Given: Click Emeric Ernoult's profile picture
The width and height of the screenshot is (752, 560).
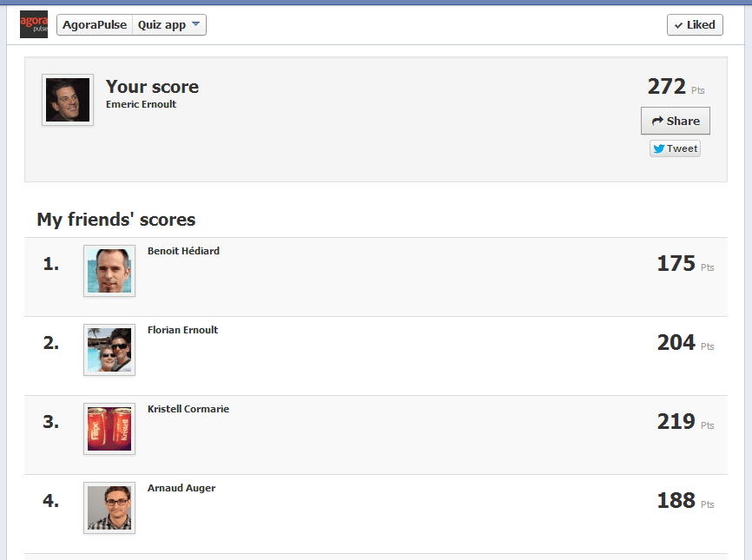Looking at the screenshot, I should pyautogui.click(x=68, y=100).
